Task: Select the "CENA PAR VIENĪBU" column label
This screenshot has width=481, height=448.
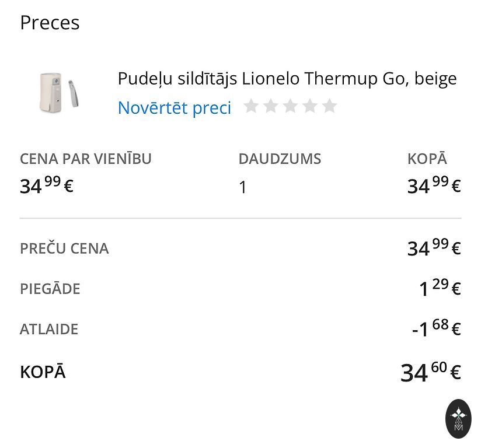Action: [86, 159]
